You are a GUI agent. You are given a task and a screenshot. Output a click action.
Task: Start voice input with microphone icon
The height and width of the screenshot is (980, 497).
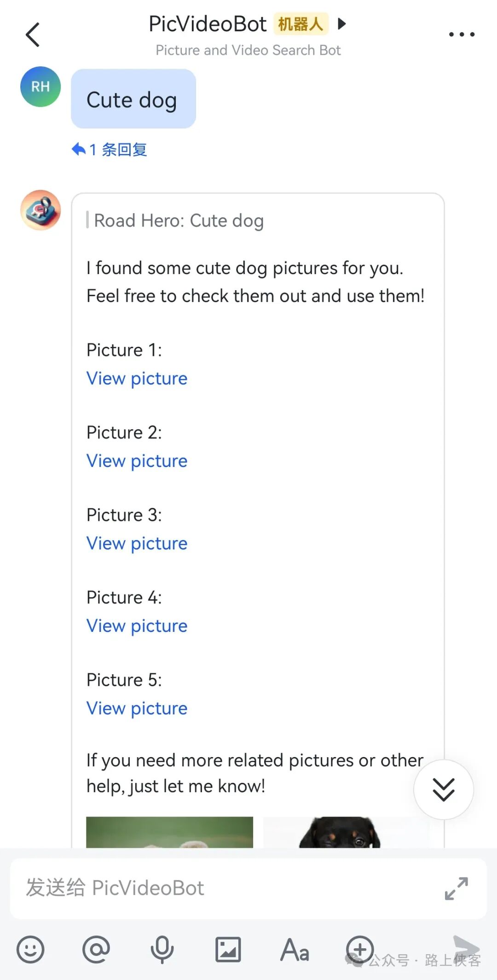tap(162, 950)
